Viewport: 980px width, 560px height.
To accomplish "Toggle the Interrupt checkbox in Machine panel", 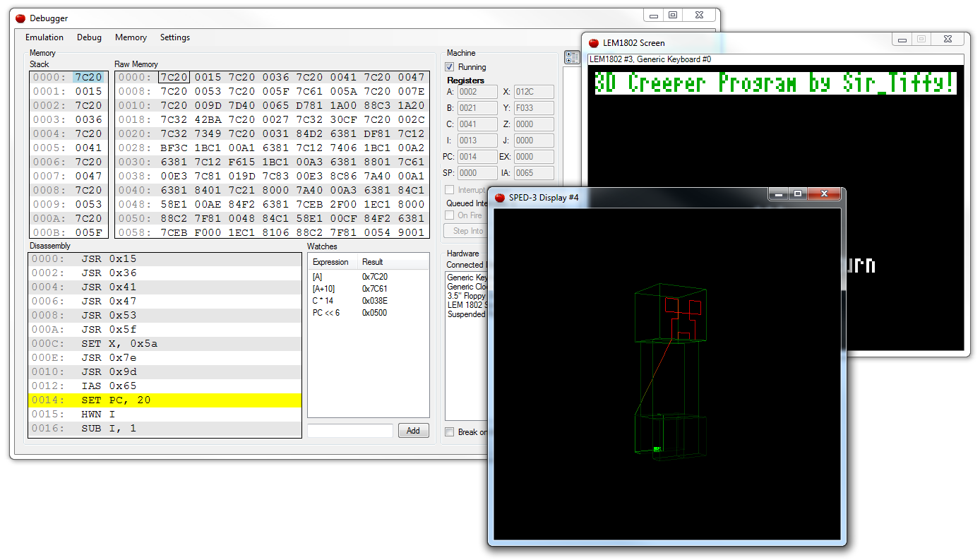I will coord(450,190).
